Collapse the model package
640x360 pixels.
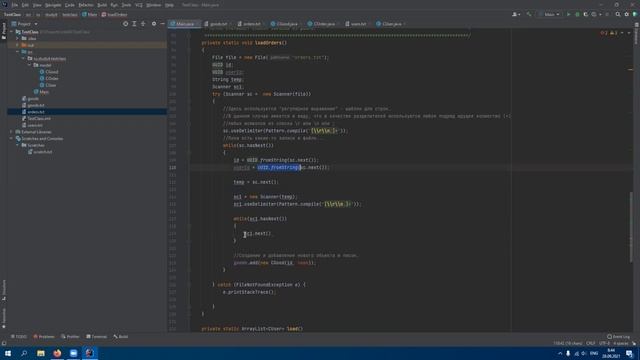pos(29,65)
